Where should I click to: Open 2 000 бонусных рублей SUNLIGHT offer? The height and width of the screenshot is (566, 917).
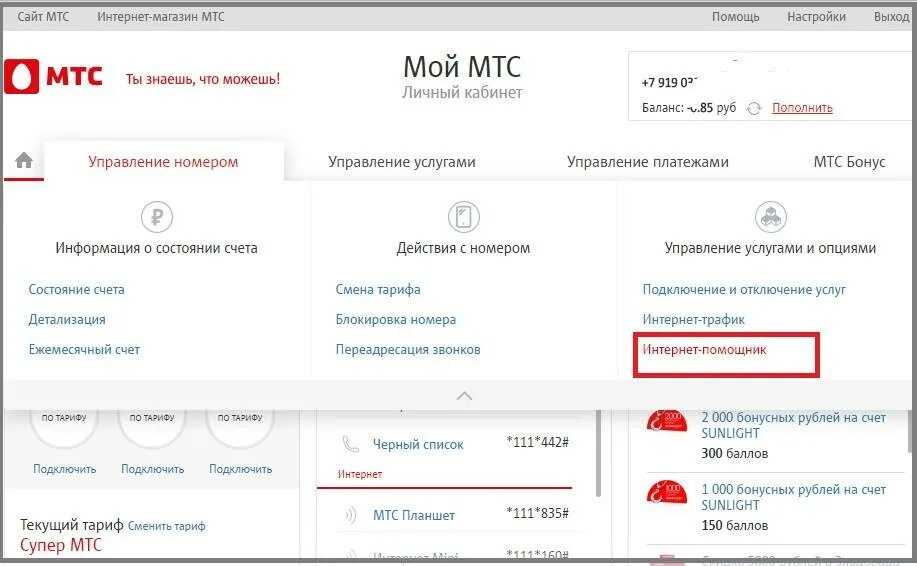(793, 425)
